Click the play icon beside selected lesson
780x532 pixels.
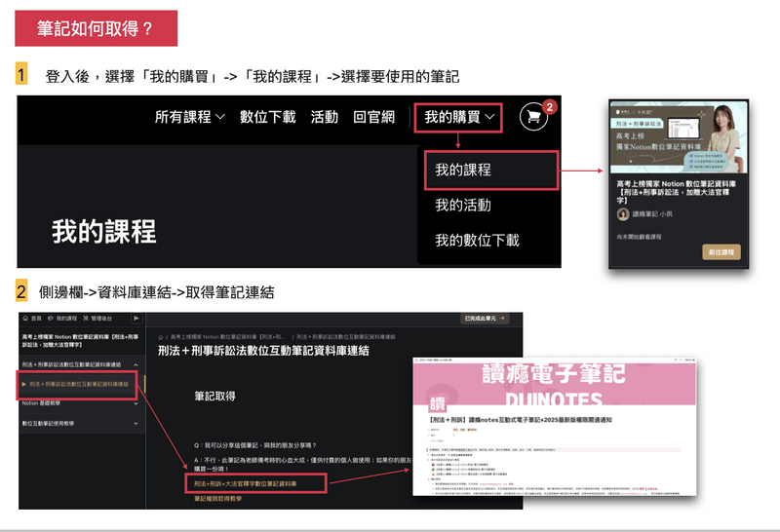pyautogui.click(x=24, y=384)
